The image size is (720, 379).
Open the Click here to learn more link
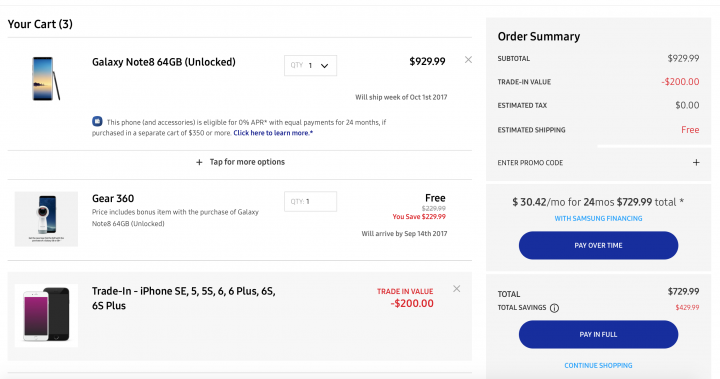coord(273,133)
